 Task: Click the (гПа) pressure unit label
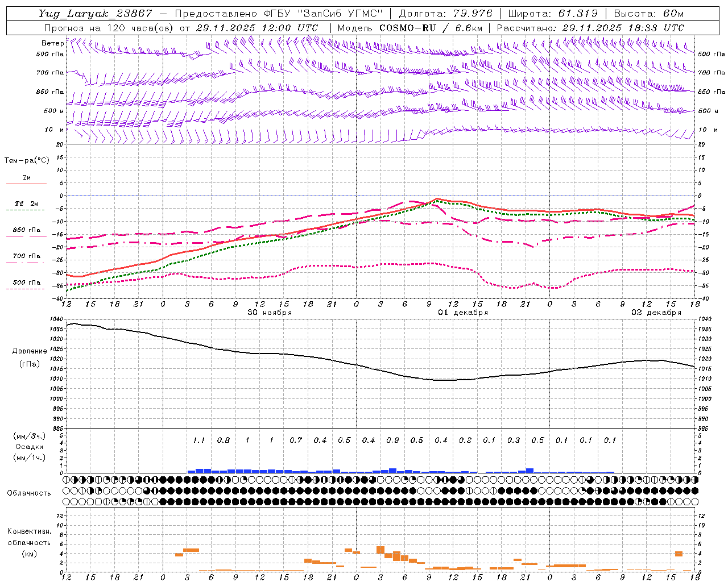point(30,364)
